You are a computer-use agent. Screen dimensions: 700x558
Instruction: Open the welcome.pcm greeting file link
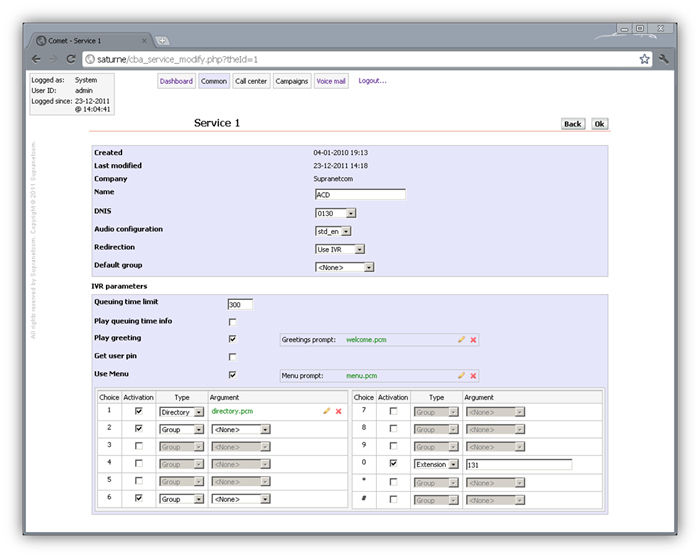click(x=366, y=340)
